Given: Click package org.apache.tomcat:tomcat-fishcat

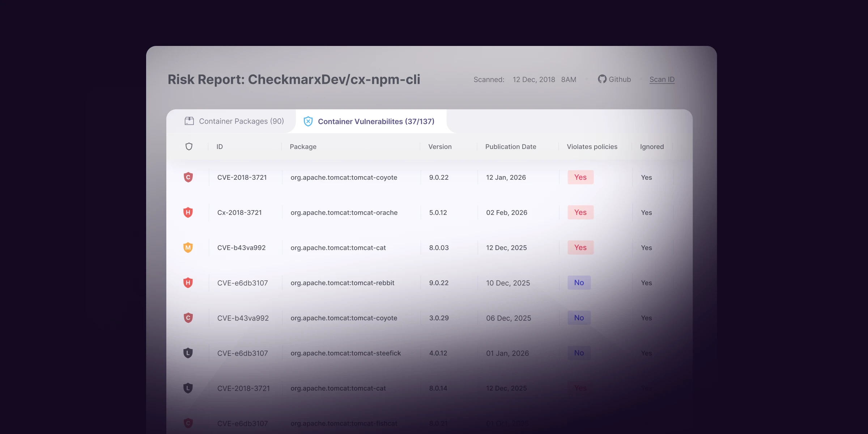Looking at the screenshot, I should (x=344, y=423).
